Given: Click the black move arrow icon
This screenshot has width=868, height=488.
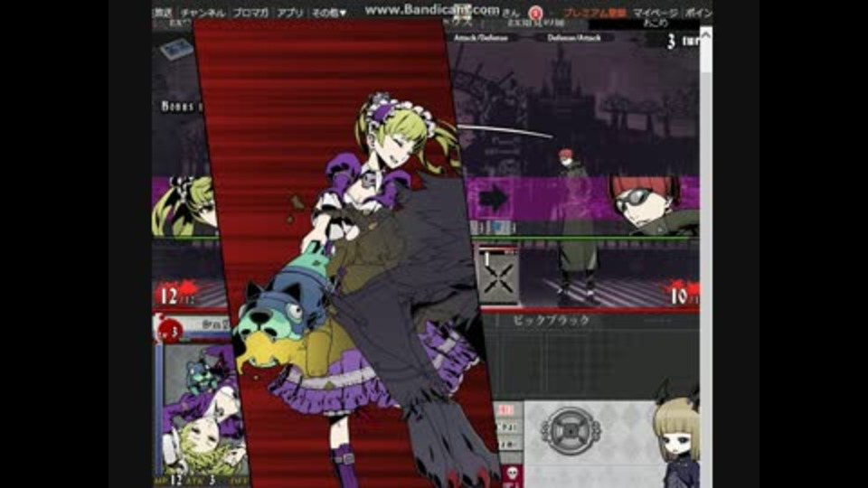Looking at the screenshot, I should coord(494,198).
